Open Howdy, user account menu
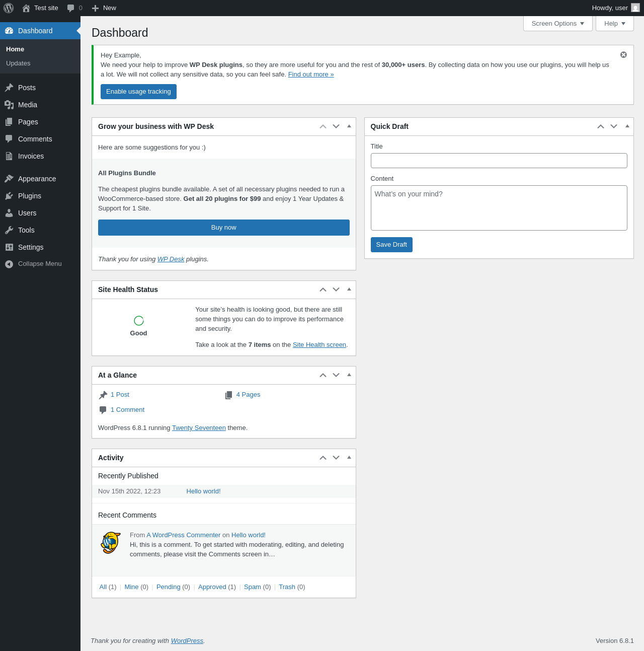This screenshot has height=651, width=644. [x=615, y=8]
